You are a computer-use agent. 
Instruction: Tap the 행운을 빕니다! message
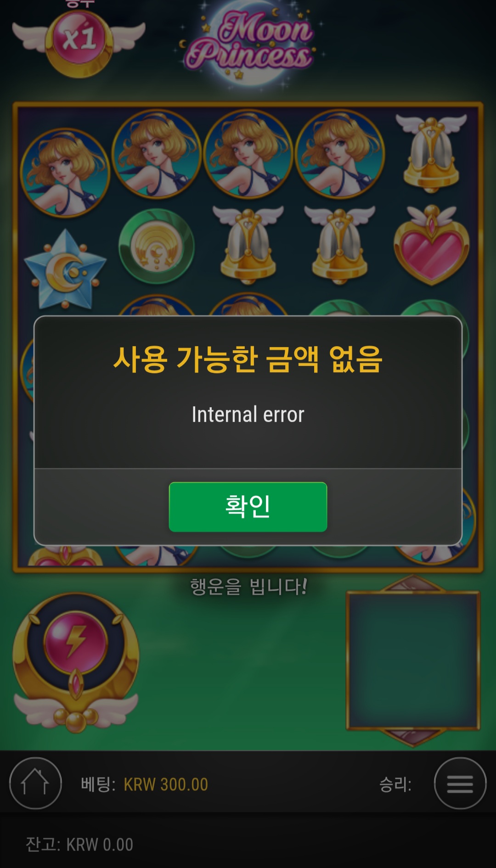click(x=248, y=587)
